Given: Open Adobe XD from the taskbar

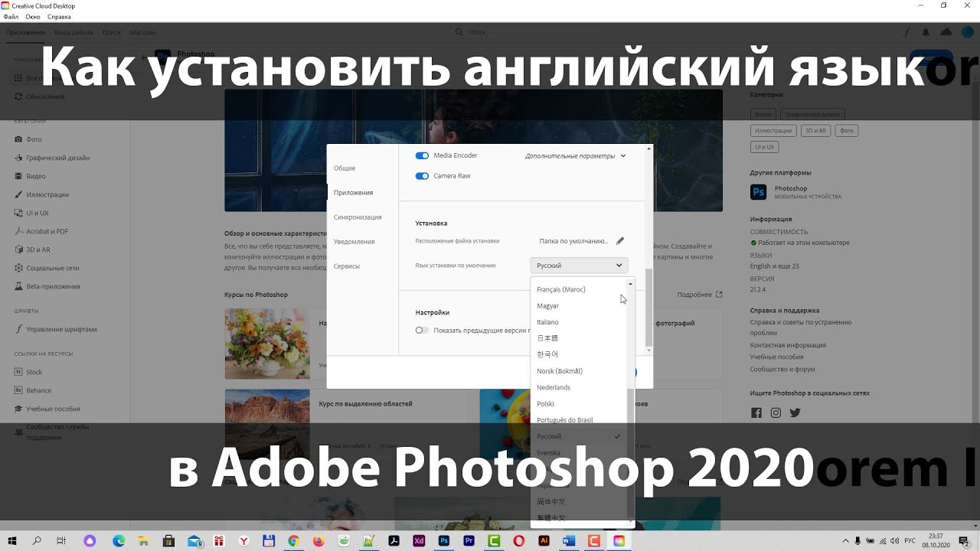Looking at the screenshot, I should coord(418,541).
